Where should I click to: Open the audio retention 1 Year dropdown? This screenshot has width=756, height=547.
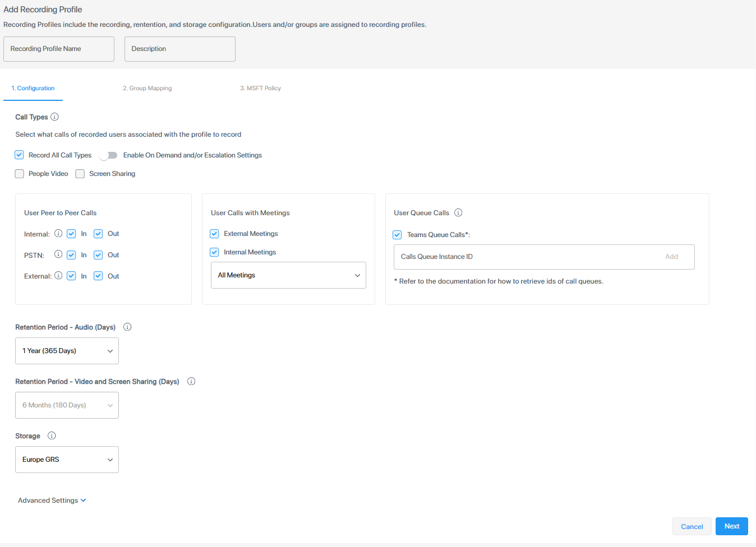[x=67, y=351]
